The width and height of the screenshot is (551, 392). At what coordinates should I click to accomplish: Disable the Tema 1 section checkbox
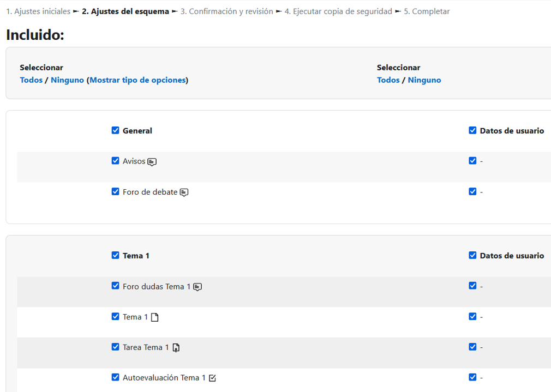[x=115, y=255]
